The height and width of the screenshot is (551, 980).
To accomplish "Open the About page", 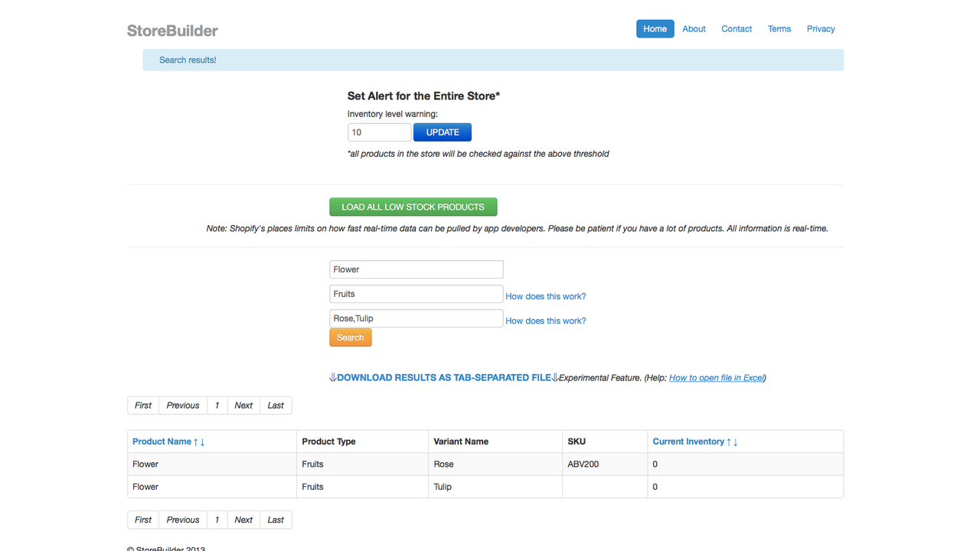I will coord(694,28).
